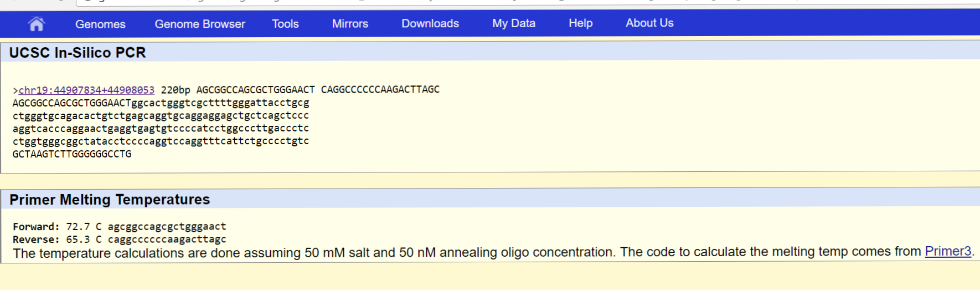The image size is (980, 290).
Task: Click uppercase reverse primer CAGGCCCCCAAGACTTAGC in header line
Action: coord(380,89)
